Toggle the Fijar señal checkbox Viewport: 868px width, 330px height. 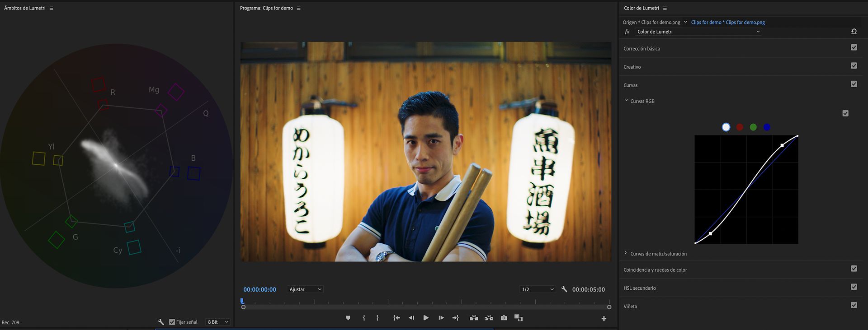point(172,322)
